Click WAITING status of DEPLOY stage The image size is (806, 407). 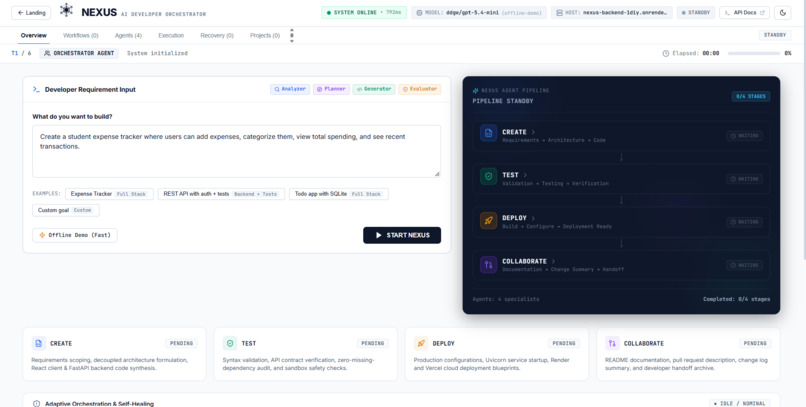(745, 222)
